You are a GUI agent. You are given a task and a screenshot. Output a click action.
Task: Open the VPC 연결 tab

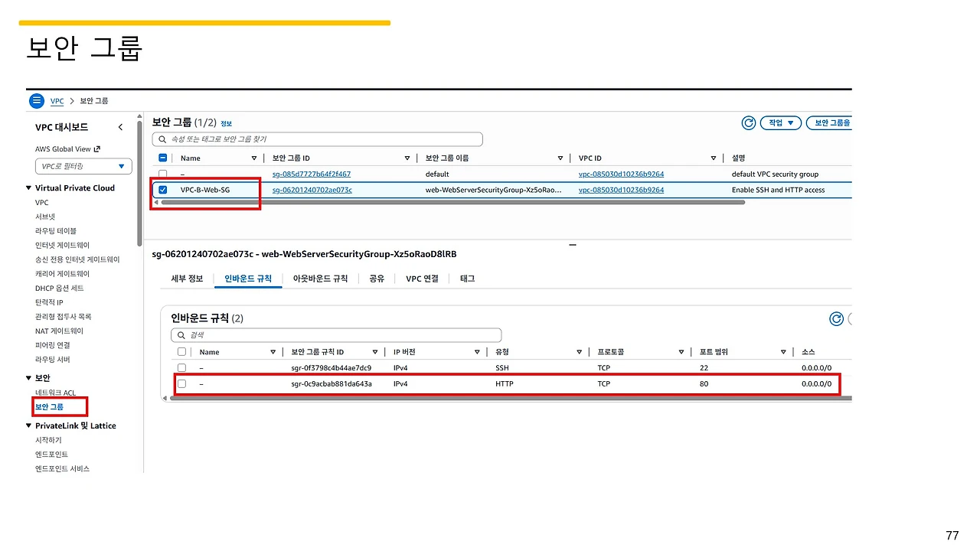[422, 279]
